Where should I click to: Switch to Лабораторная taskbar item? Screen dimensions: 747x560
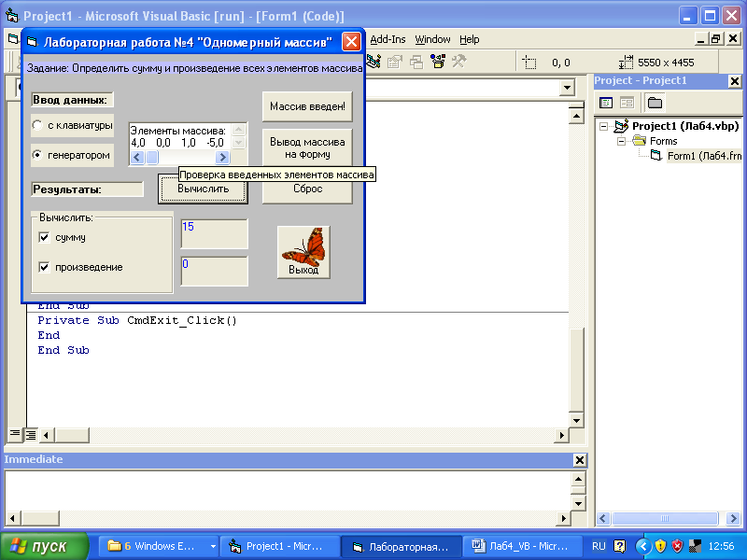click(402, 546)
